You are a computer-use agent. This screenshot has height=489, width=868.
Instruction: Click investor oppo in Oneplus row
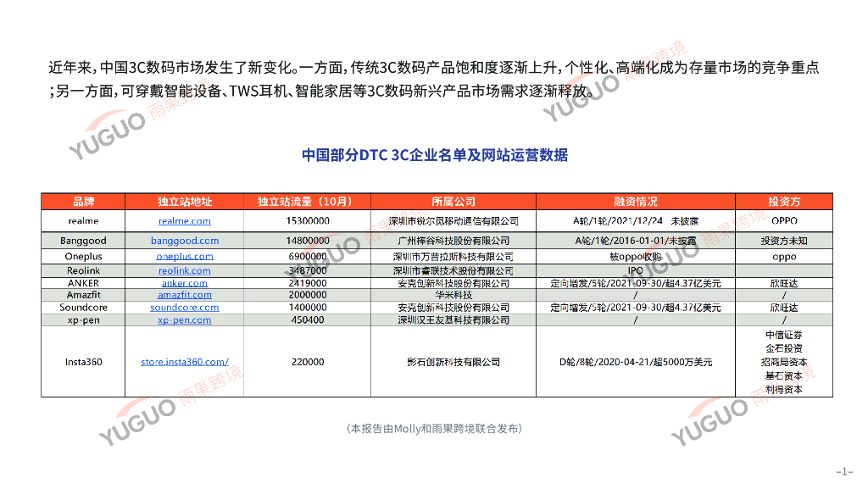point(784,256)
